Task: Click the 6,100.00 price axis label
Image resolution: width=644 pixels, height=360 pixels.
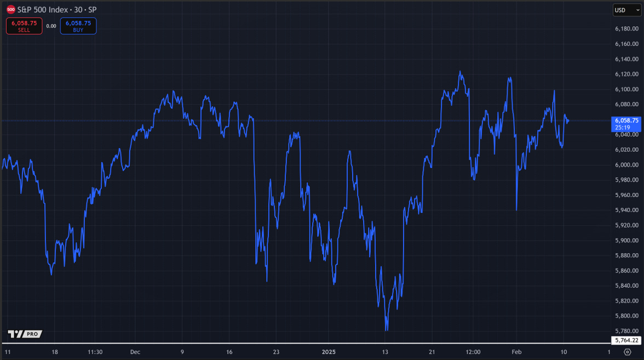Action: coord(626,89)
